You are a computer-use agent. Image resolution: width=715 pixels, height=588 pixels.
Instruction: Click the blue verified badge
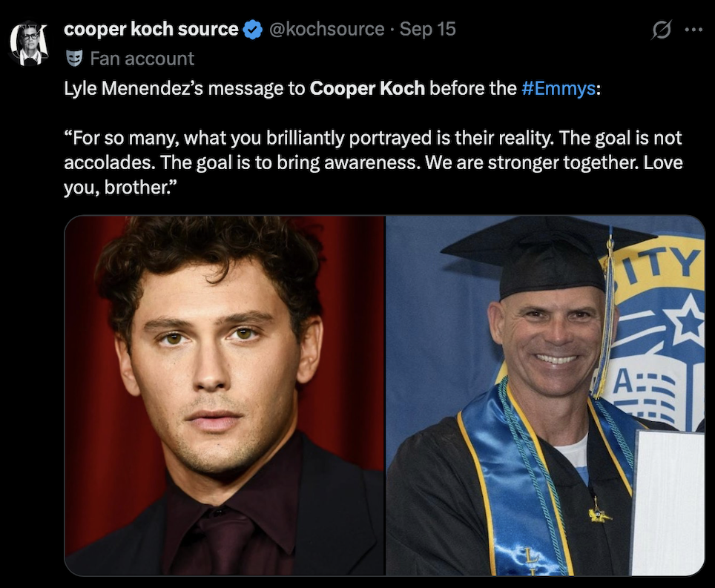(253, 30)
